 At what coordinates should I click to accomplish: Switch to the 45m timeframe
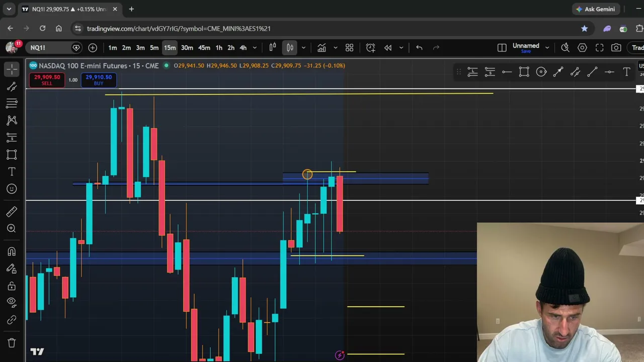[x=204, y=48]
